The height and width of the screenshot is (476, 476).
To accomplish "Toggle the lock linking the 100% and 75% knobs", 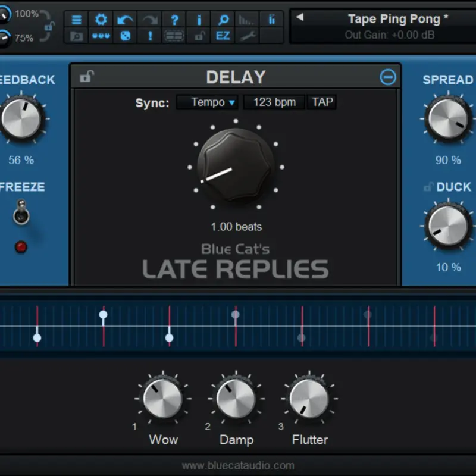I will [x=49, y=26].
